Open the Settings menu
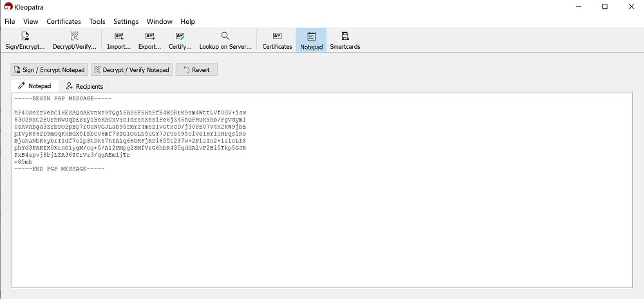644x299 pixels. [126, 21]
